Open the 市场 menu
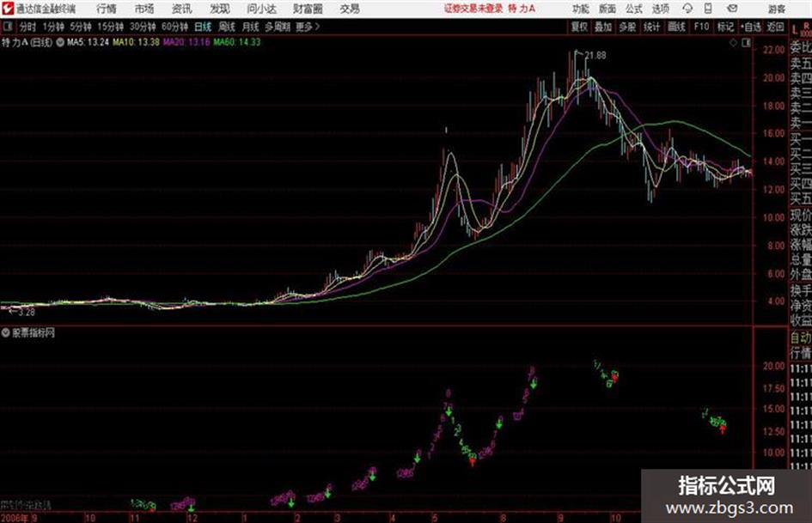This screenshot has width=812, height=523. (144, 9)
